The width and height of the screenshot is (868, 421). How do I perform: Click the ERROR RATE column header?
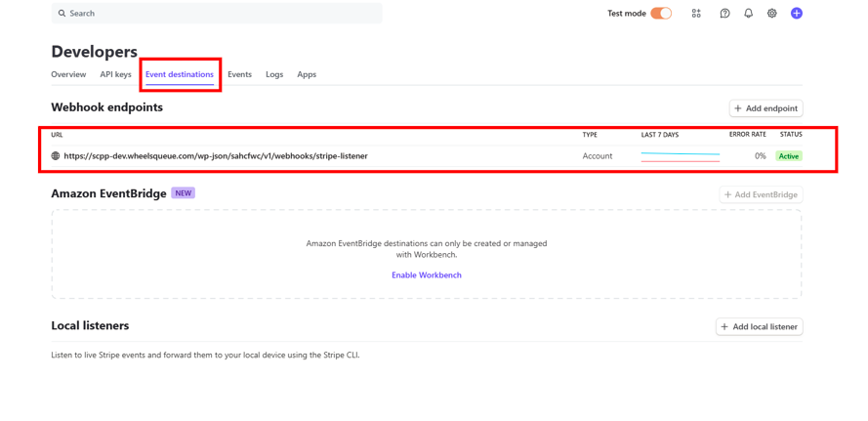point(747,135)
